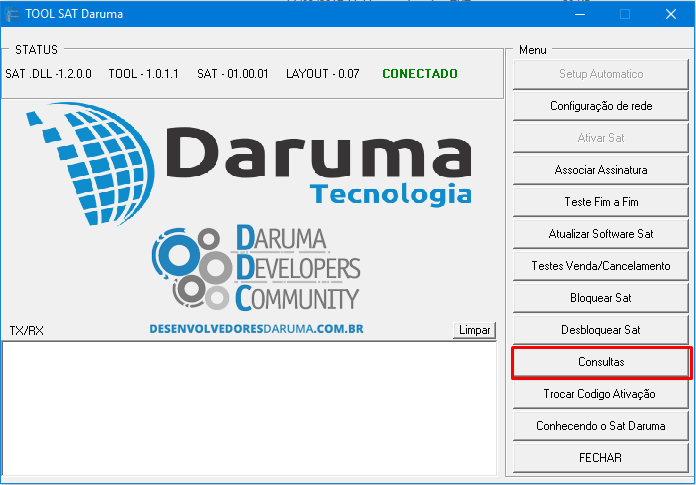Click the Bloquear Sat button

[601, 298]
